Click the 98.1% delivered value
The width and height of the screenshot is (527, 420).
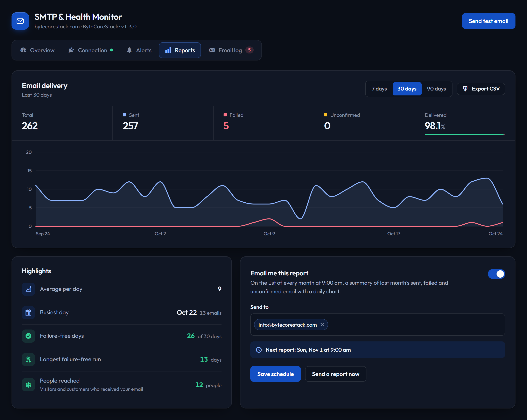point(435,126)
